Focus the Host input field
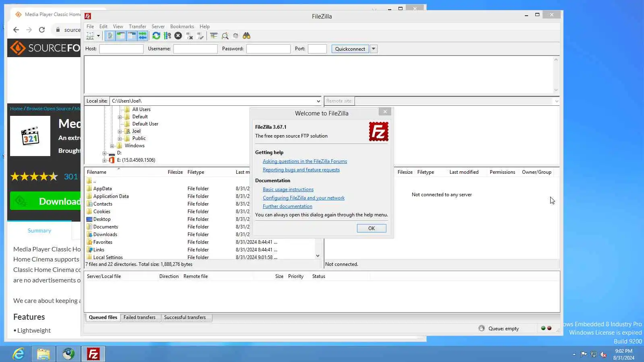 click(121, 49)
